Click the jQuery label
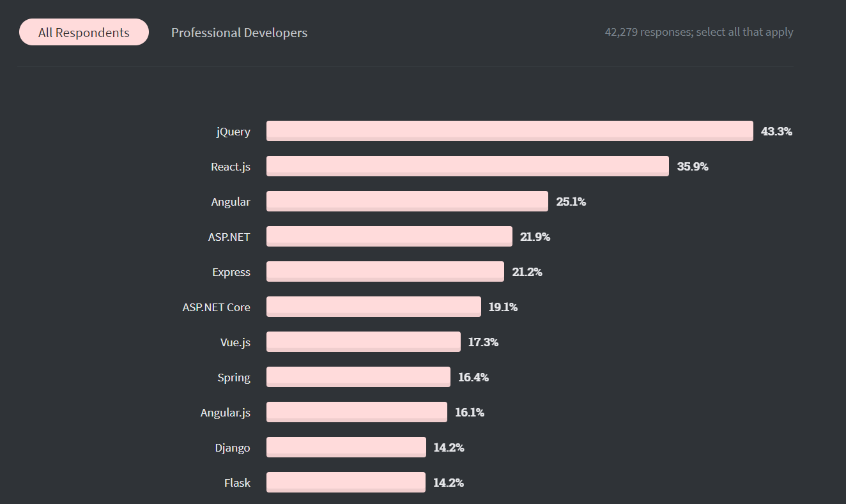This screenshot has height=504, width=846. 233,132
